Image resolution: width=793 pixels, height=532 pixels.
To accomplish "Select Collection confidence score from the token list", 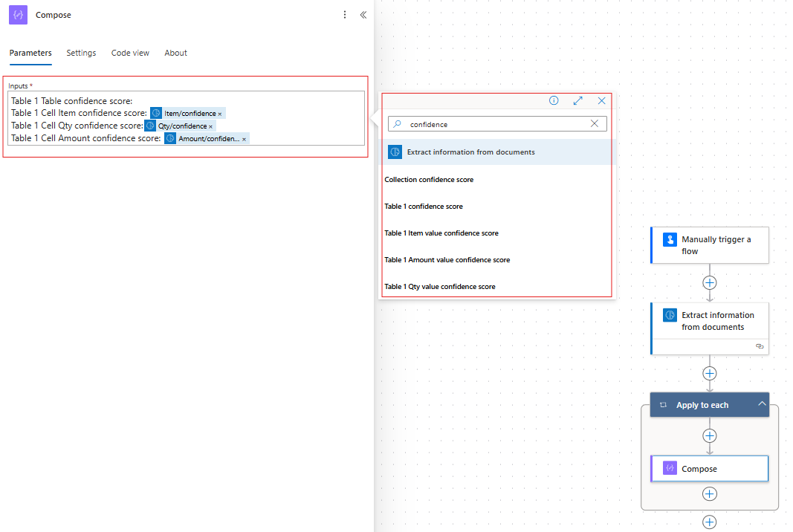I will (429, 179).
